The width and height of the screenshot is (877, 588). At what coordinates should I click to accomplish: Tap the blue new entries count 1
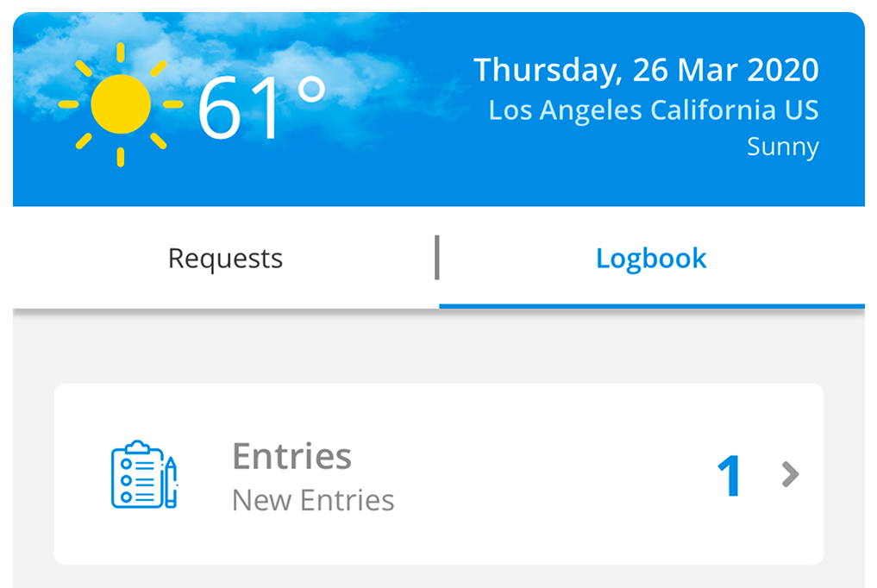(x=730, y=476)
